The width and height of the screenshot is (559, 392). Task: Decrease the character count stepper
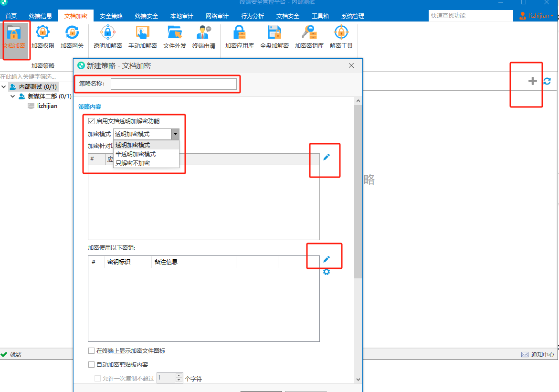point(179,381)
